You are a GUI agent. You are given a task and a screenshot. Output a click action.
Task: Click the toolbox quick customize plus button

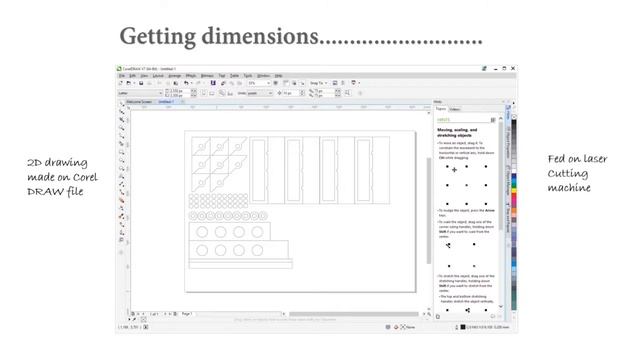121,252
